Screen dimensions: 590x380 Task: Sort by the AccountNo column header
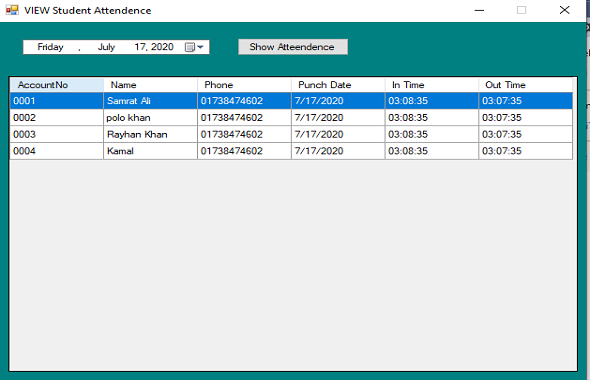point(57,85)
